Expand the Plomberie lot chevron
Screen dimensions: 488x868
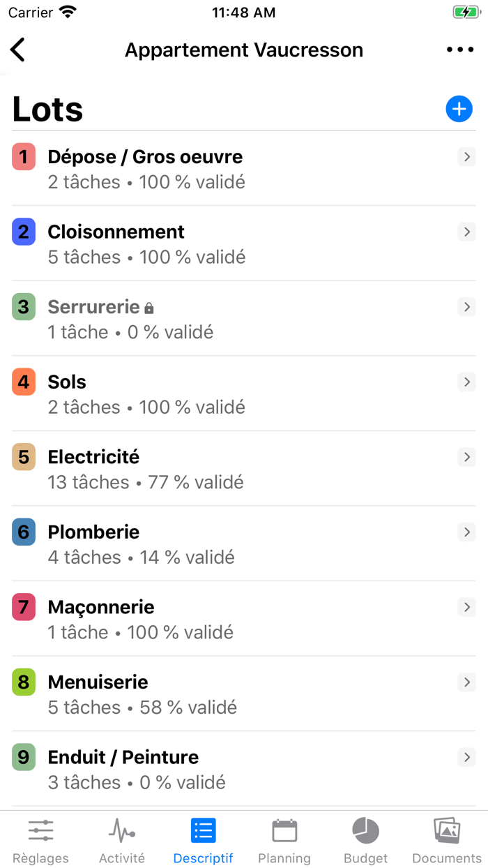[466, 532]
